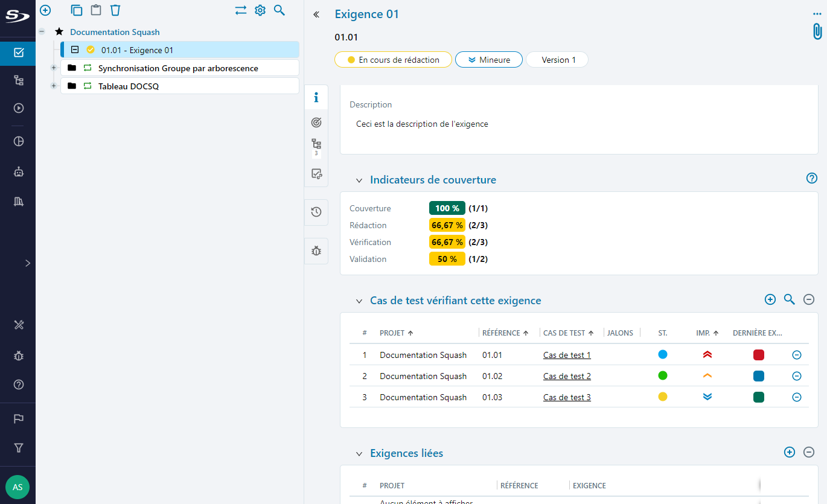Open the Cas de test 2 link
Image resolution: width=827 pixels, height=504 pixels.
pyautogui.click(x=567, y=376)
